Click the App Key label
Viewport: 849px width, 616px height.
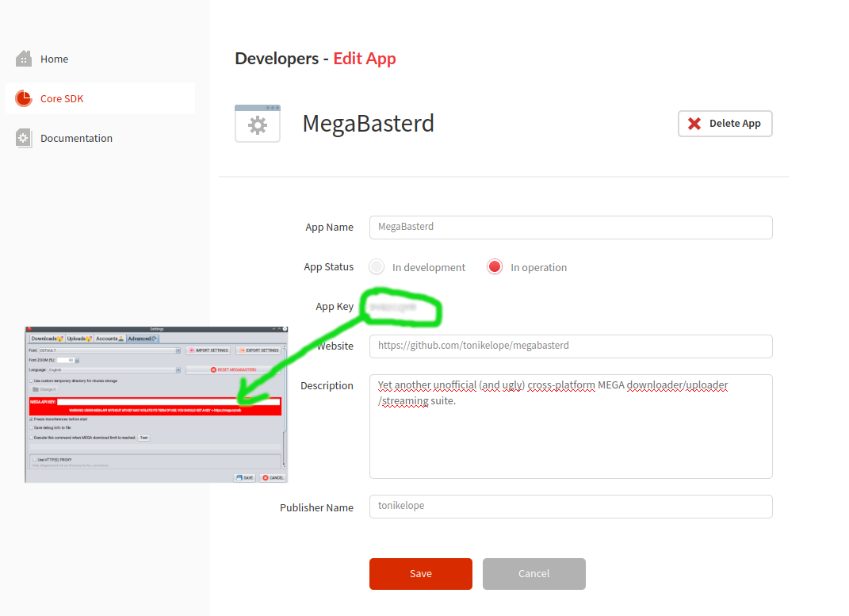click(x=335, y=306)
